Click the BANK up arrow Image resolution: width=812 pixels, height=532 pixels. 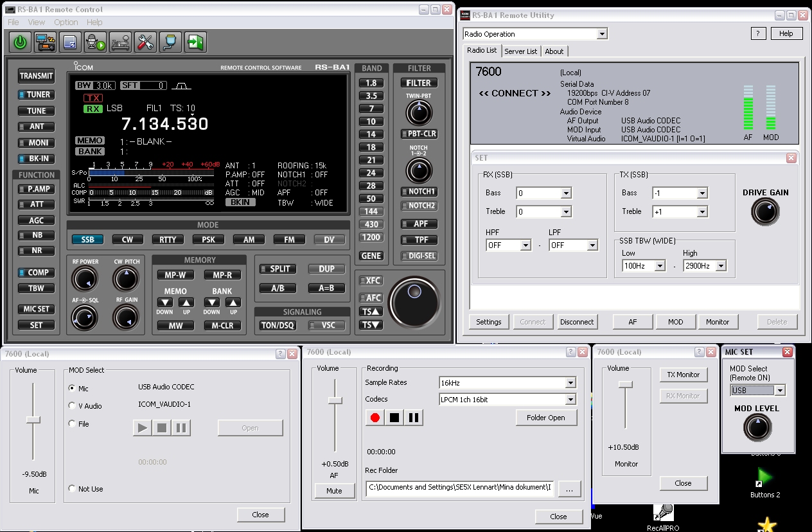click(x=233, y=303)
